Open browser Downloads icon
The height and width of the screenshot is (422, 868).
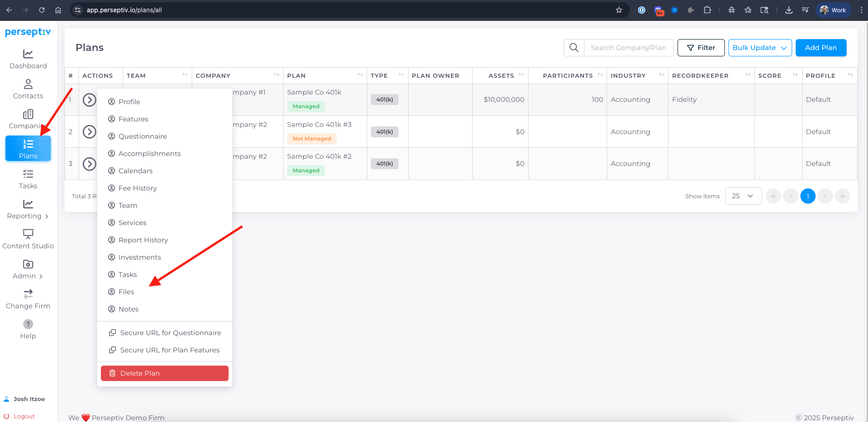pos(789,10)
